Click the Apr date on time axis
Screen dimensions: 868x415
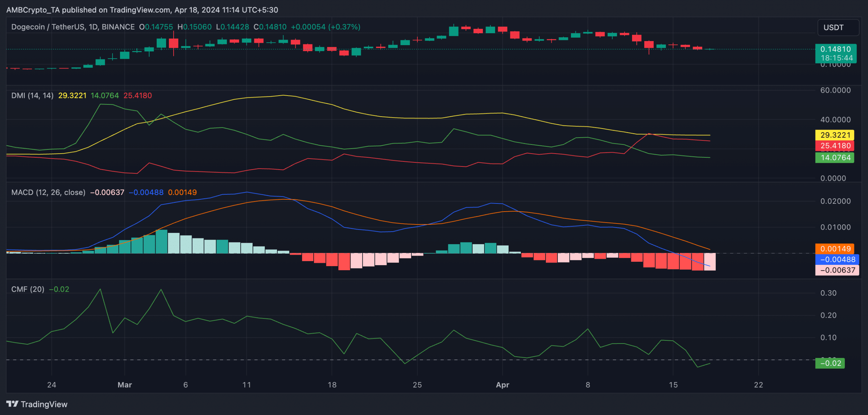(x=502, y=385)
